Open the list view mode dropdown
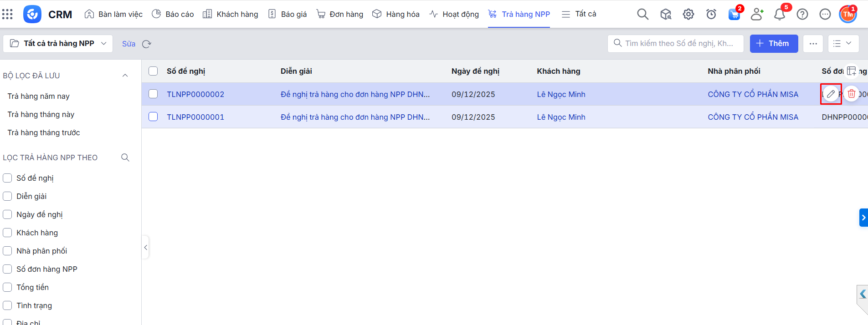This screenshot has height=325, width=868. [843, 44]
